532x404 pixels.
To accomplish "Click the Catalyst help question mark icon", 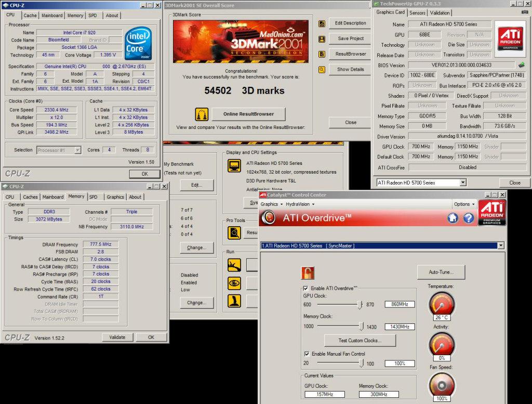I will pyautogui.click(x=469, y=218).
